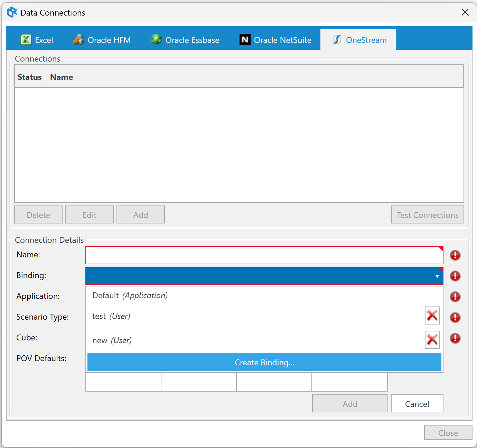
Task: Click the Status column header
Action: 30,77
